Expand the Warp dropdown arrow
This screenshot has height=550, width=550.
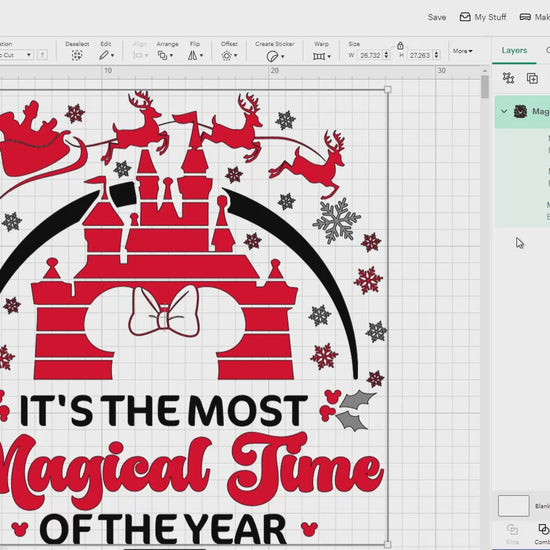point(329,56)
